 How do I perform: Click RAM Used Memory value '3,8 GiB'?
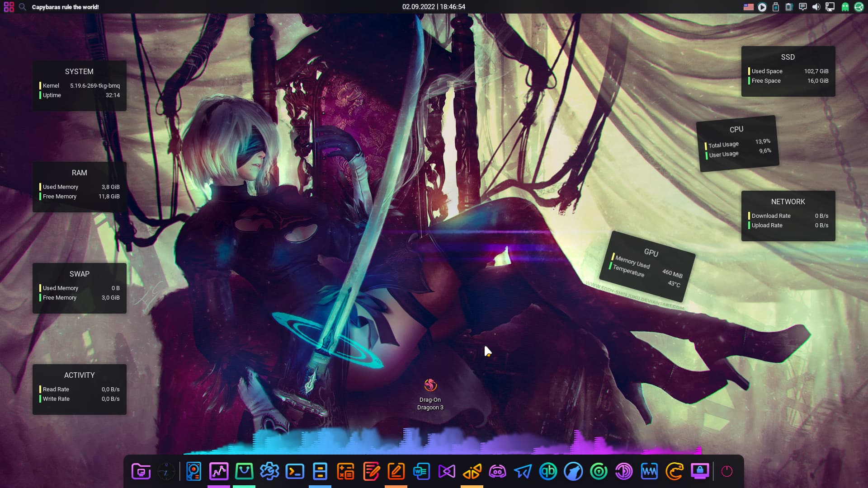[x=111, y=187]
